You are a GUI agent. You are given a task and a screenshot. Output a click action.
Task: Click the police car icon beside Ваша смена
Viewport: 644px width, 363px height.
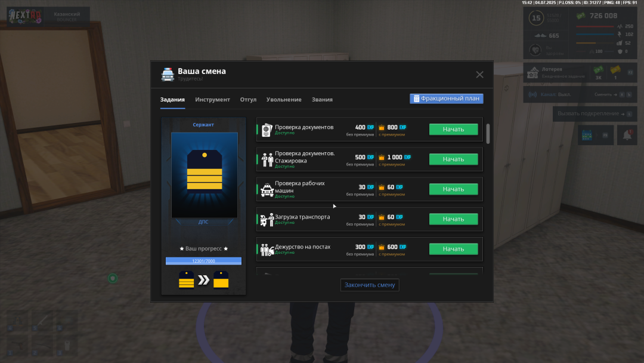click(168, 75)
